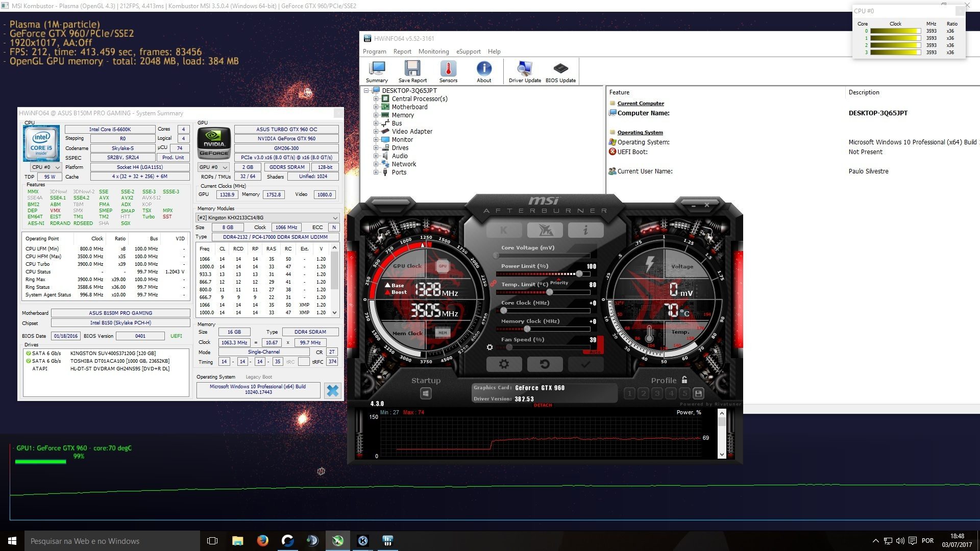Click the blue X close icon in System Summary
The image size is (980, 551).
point(332,391)
